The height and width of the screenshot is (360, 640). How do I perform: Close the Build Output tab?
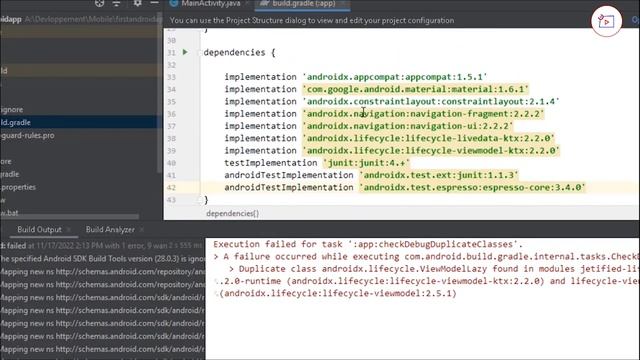pyautogui.click(x=69, y=230)
